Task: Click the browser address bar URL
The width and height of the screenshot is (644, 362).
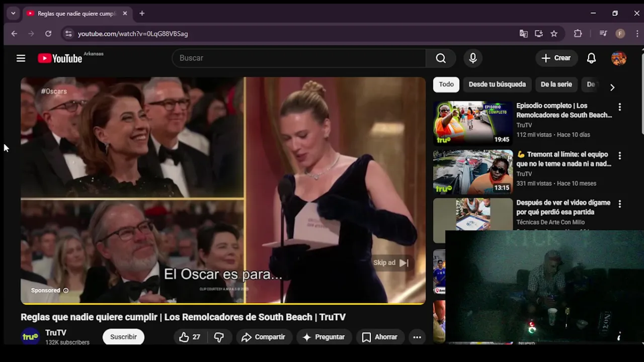Action: (133, 34)
